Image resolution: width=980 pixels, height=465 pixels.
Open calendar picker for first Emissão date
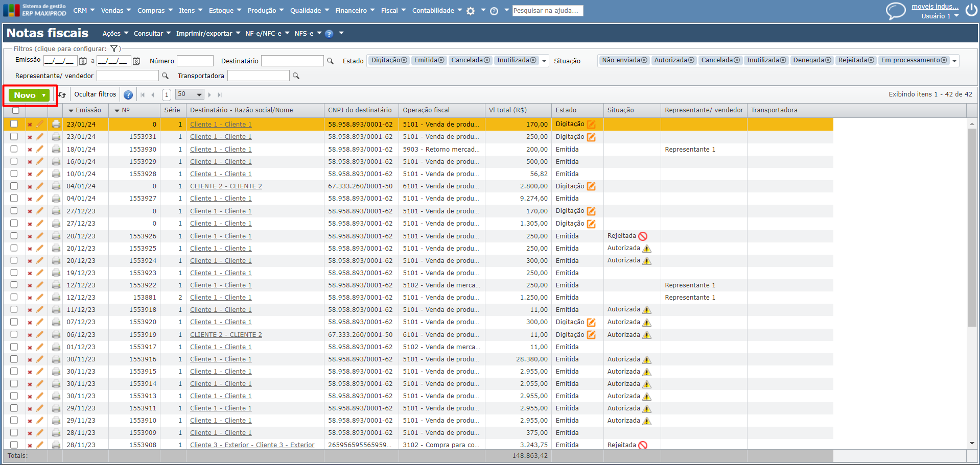point(83,61)
